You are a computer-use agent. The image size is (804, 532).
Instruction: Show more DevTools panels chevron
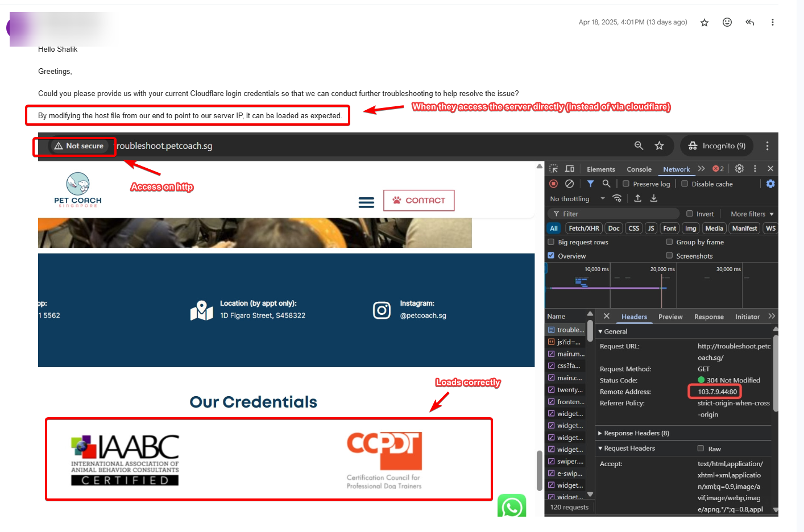tap(701, 169)
